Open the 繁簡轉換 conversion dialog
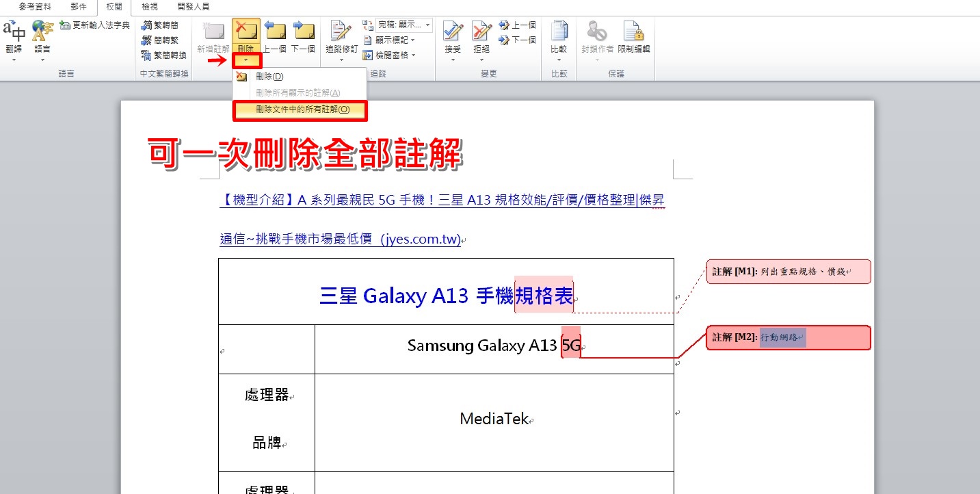The height and width of the screenshot is (494, 980). point(163,55)
